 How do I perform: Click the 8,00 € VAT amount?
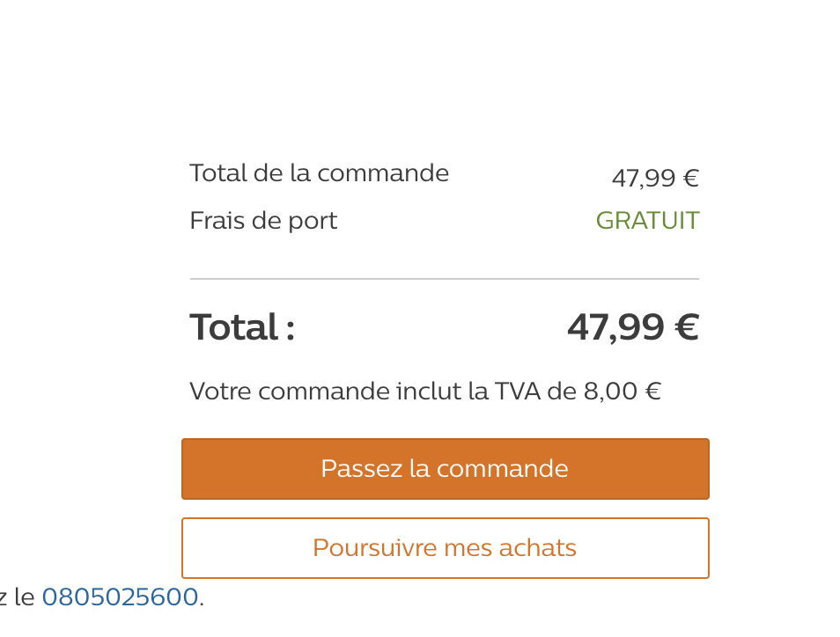pos(622,392)
